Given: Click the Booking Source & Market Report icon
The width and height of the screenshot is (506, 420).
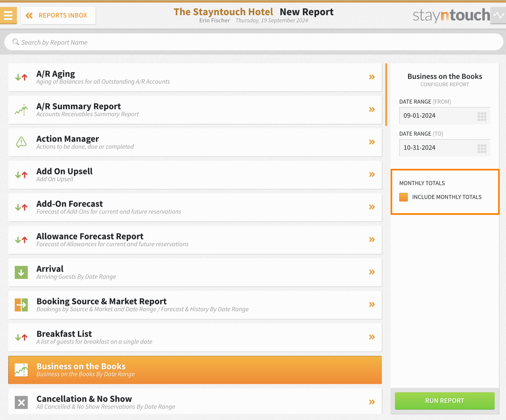Looking at the screenshot, I should click(x=21, y=305).
